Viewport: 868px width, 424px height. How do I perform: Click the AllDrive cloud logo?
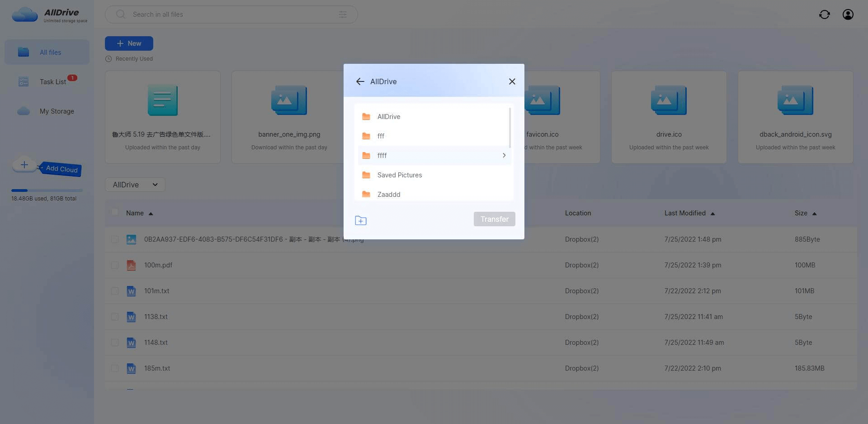tap(24, 14)
